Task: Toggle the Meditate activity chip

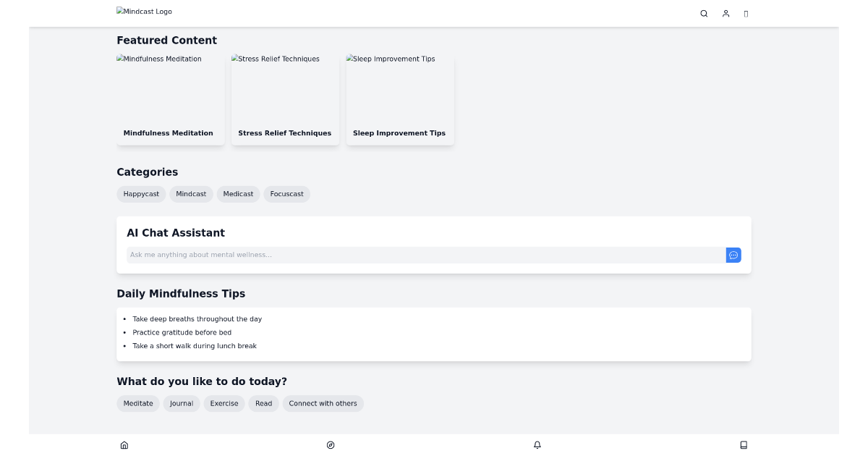Action: tap(137, 403)
